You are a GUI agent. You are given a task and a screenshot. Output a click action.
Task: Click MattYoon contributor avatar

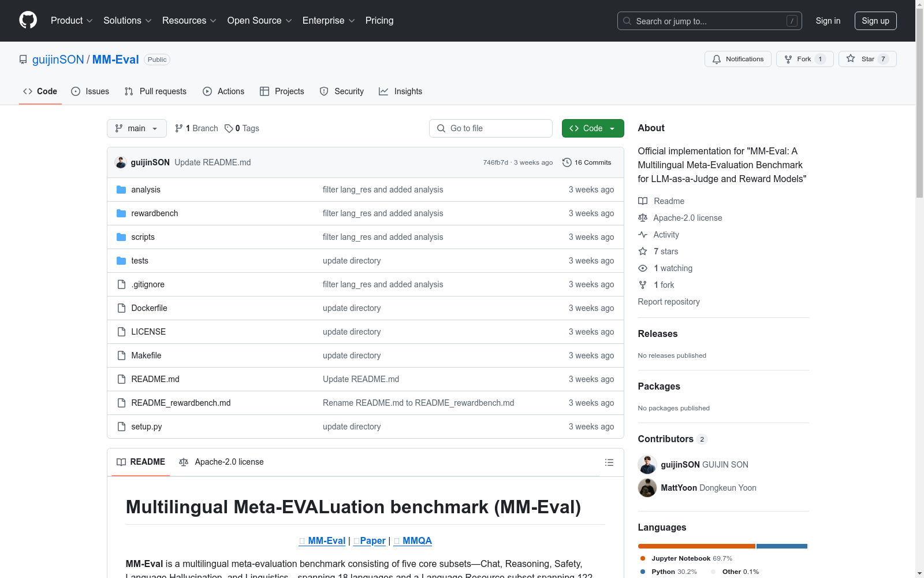[647, 488]
